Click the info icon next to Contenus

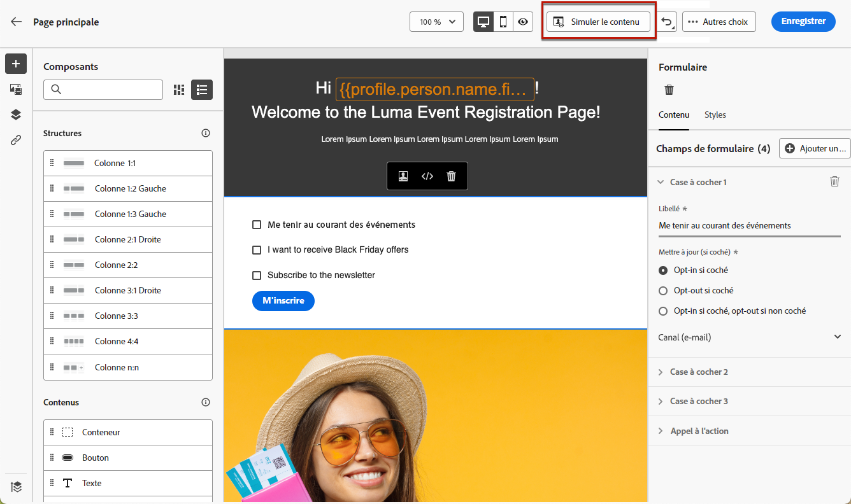click(206, 402)
